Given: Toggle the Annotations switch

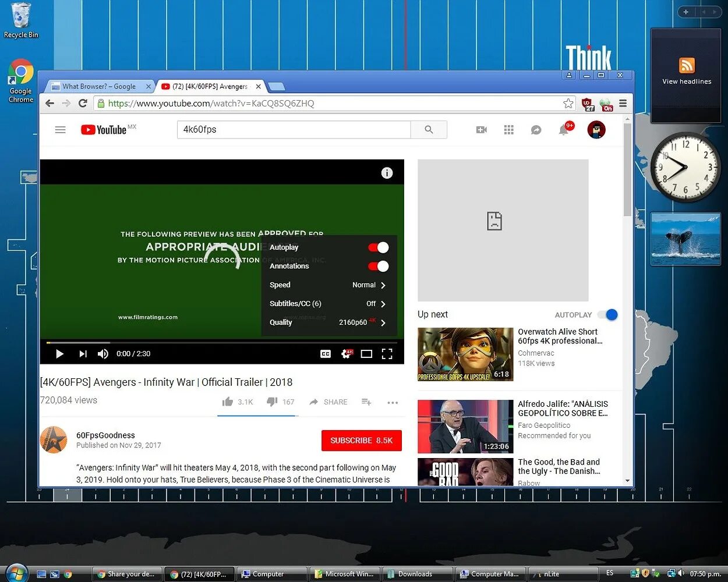Looking at the screenshot, I should point(378,266).
